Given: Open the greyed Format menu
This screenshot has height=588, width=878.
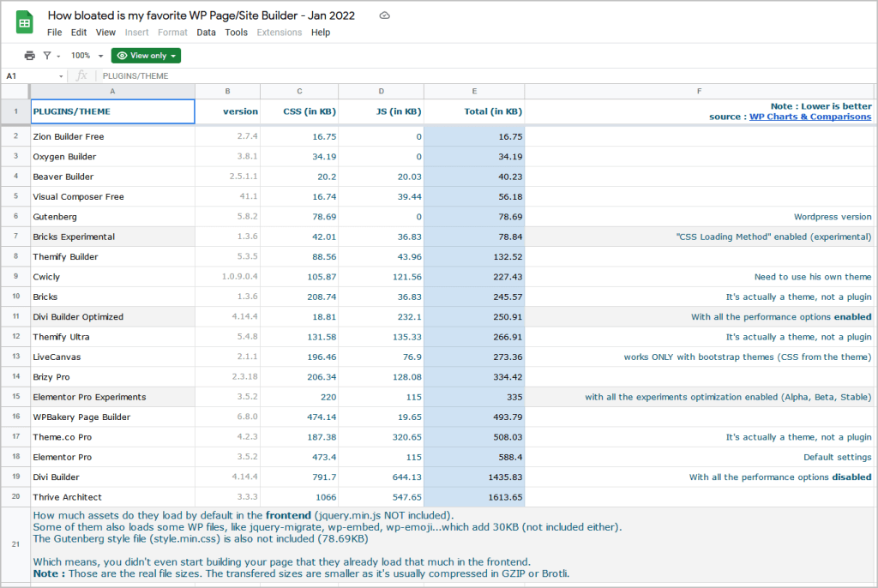Looking at the screenshot, I should tap(172, 33).
